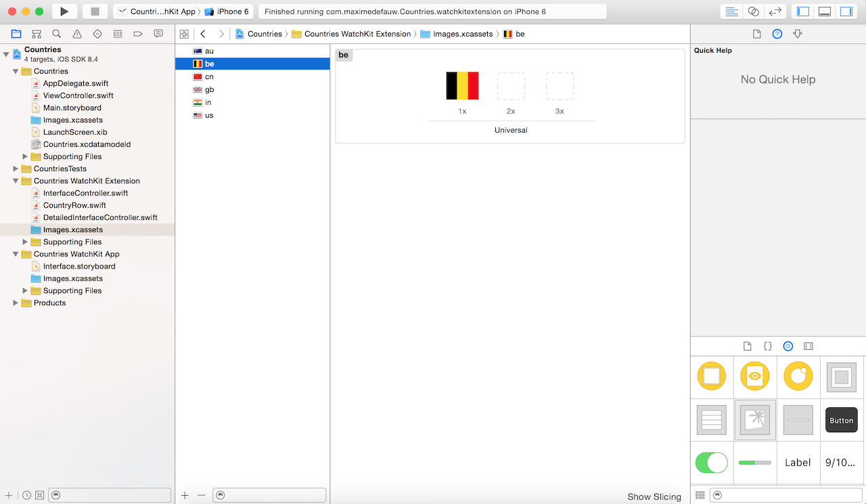866x504 pixels.
Task: Open InterfaceController.swift file
Action: (85, 193)
